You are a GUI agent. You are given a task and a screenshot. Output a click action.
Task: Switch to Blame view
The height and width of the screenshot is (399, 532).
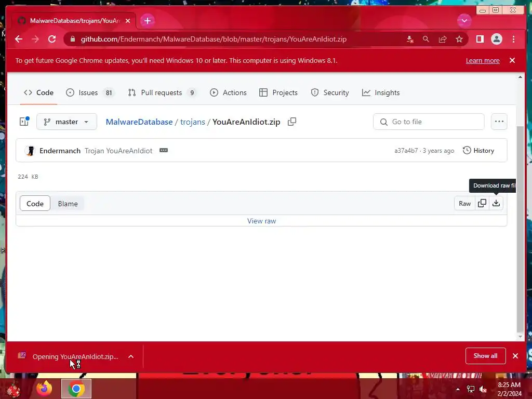(x=68, y=204)
